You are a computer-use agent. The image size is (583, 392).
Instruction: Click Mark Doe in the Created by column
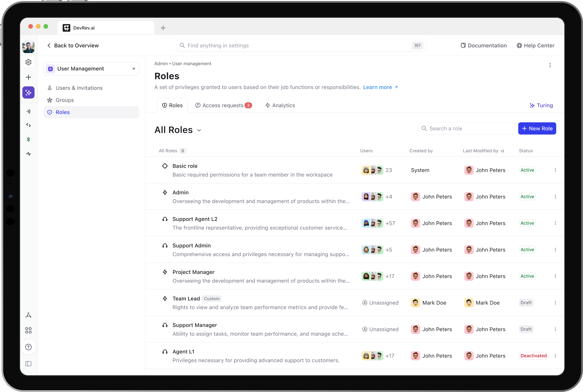click(x=429, y=303)
